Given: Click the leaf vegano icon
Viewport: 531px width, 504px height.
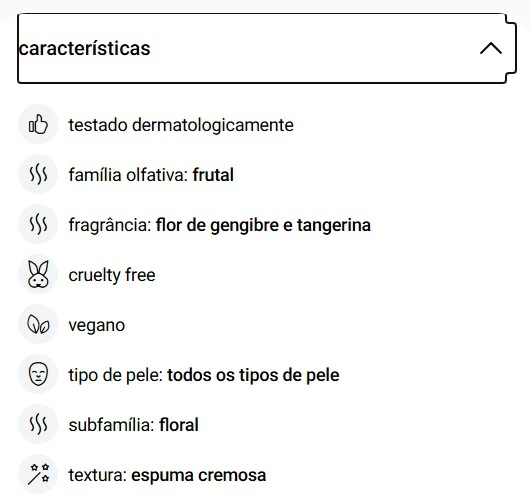Looking at the screenshot, I should pyautogui.click(x=38, y=324).
